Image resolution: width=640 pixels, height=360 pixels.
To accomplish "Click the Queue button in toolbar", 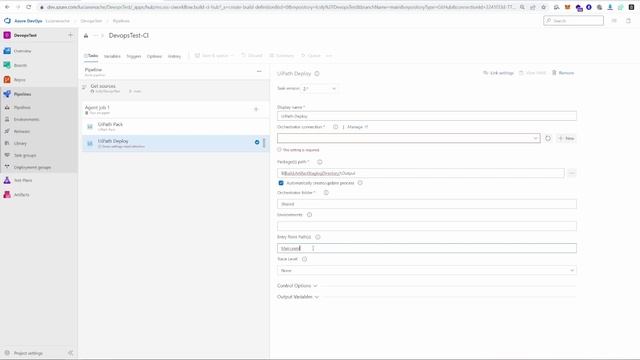I will [x=311, y=56].
